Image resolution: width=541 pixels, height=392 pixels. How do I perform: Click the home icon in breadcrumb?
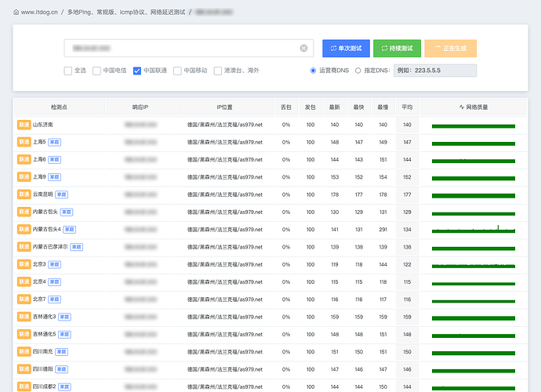16,12
